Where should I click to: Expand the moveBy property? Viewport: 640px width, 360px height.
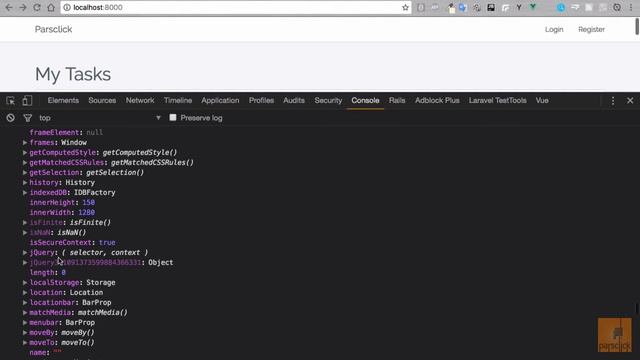click(25, 332)
